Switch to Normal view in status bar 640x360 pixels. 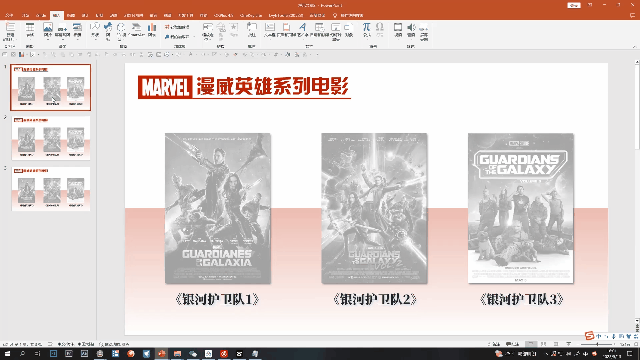531,344
